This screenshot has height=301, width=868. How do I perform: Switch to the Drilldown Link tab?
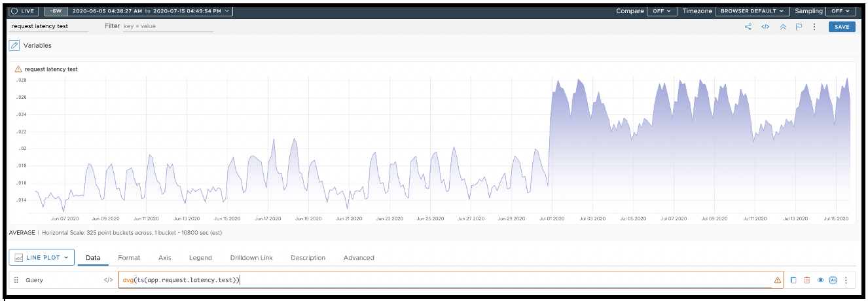251,258
